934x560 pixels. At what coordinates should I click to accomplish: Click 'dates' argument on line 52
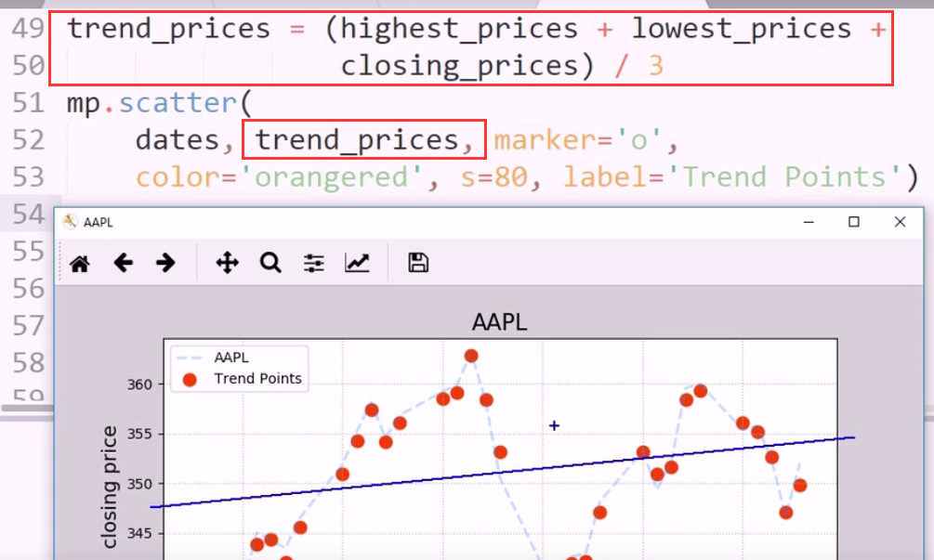coord(178,140)
